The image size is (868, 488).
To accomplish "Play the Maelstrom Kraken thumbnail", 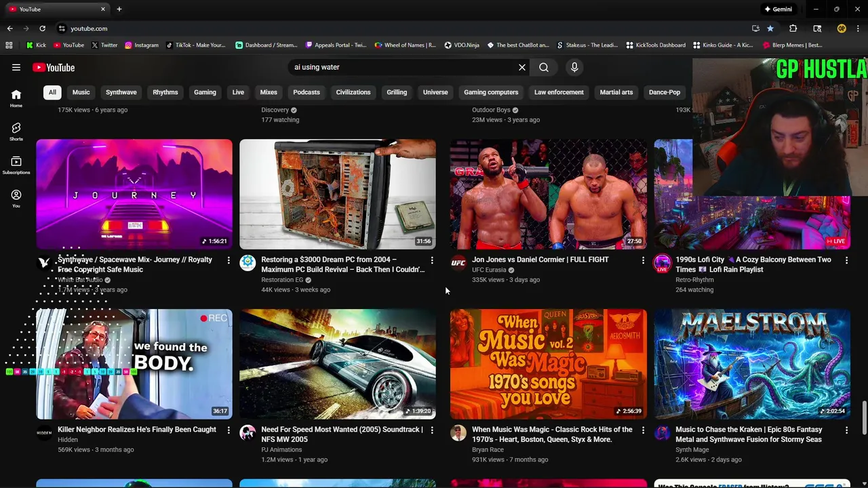I will pos(752,365).
